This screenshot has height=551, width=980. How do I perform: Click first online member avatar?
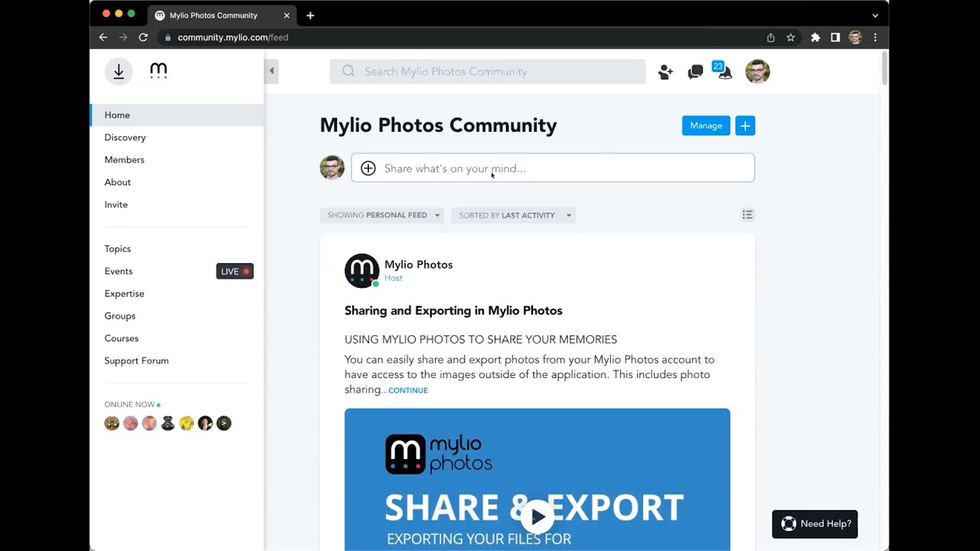[112, 423]
